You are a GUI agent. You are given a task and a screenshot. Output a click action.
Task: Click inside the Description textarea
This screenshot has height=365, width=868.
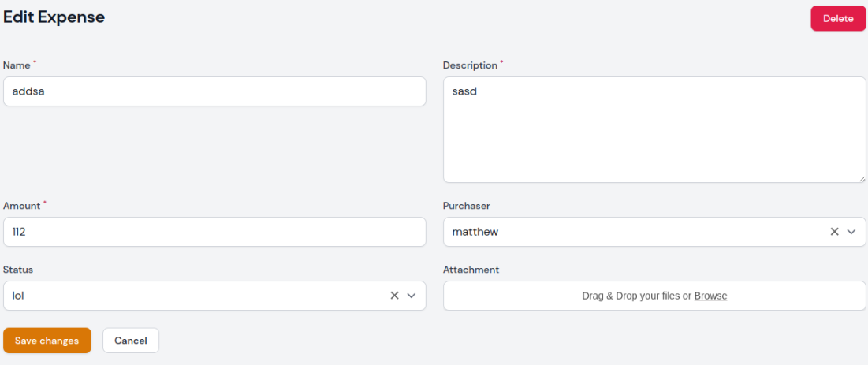(654, 129)
